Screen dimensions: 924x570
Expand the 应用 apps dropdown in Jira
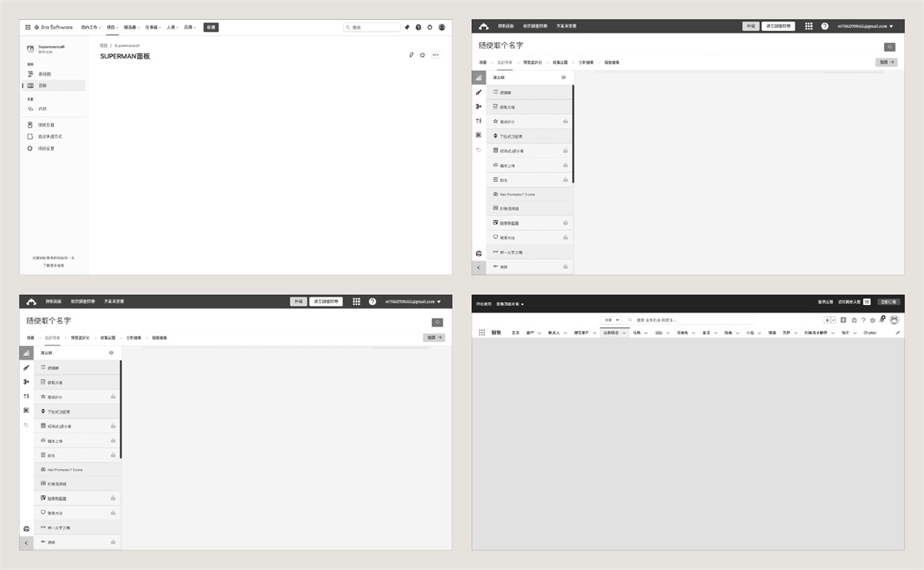click(x=190, y=27)
